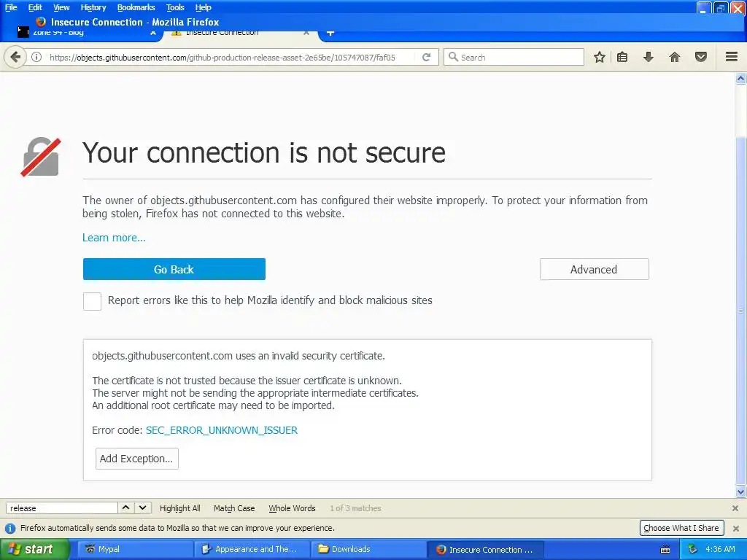Image resolution: width=747 pixels, height=560 pixels.
Task: Open the Tools menu
Action: (x=175, y=7)
